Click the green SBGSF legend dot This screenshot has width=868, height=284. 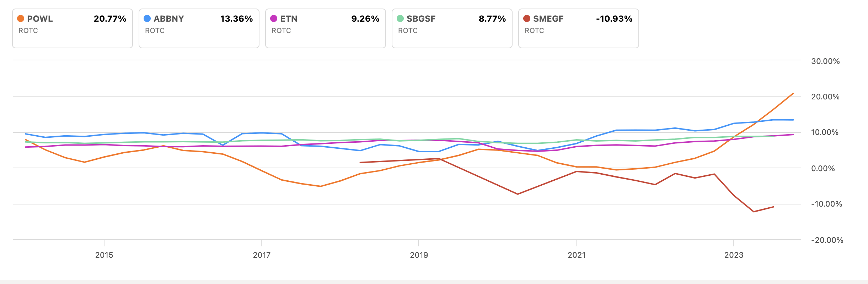(400, 18)
